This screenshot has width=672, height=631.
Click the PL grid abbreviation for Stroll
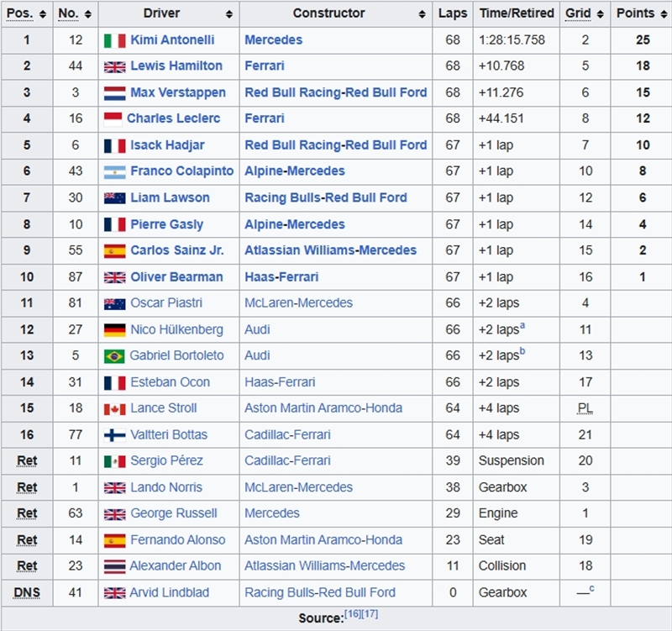point(585,408)
